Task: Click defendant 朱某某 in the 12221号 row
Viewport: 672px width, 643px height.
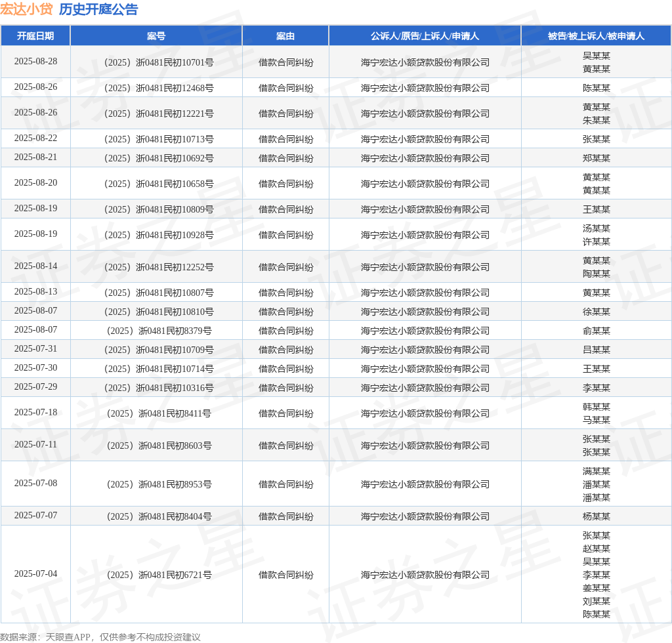Action: (596, 120)
